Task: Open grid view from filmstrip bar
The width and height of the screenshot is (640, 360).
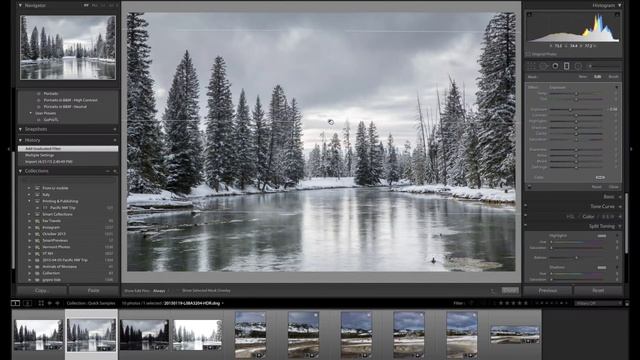Action: point(41,303)
